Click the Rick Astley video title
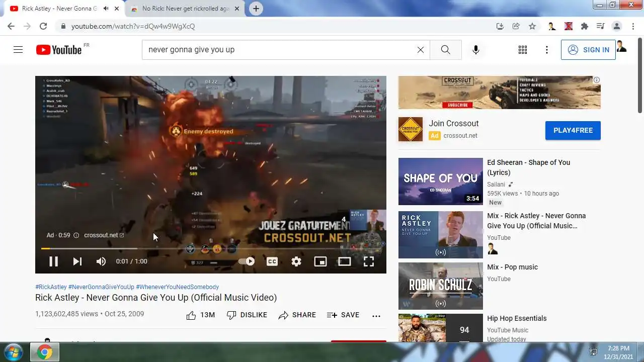 156,298
